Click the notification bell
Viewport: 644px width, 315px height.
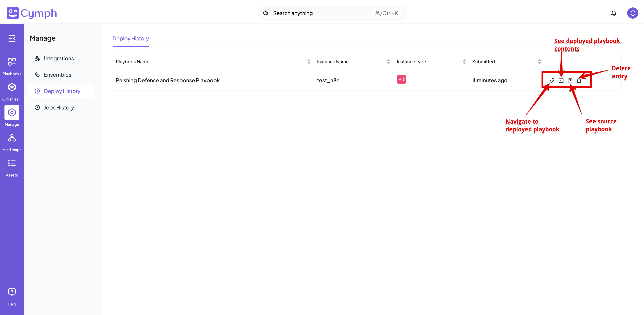pos(614,13)
